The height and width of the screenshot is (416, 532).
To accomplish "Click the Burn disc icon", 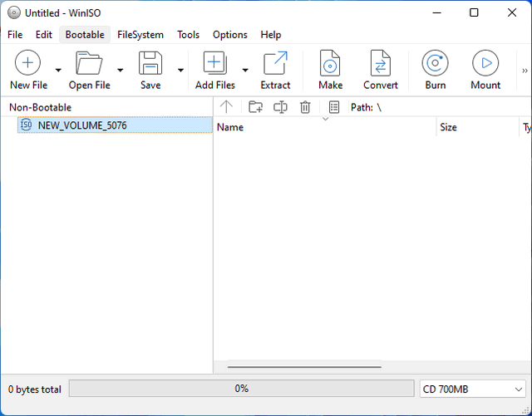I will pyautogui.click(x=435, y=64).
